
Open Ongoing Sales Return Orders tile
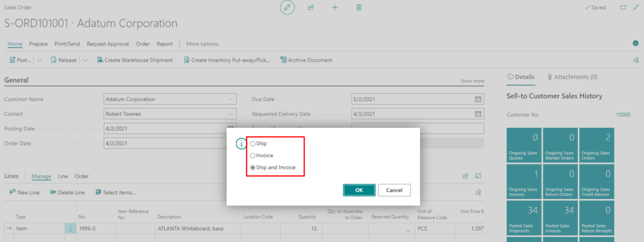(560, 181)
